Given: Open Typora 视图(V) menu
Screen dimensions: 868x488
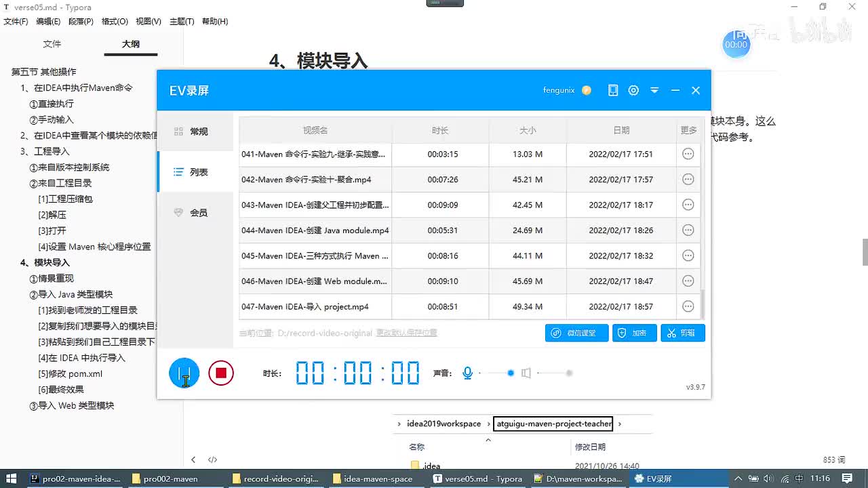Looking at the screenshot, I should click(149, 22).
